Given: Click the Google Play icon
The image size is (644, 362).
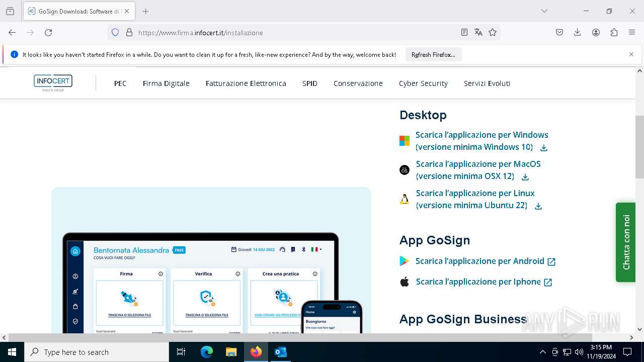Looking at the screenshot, I should pos(405,261).
